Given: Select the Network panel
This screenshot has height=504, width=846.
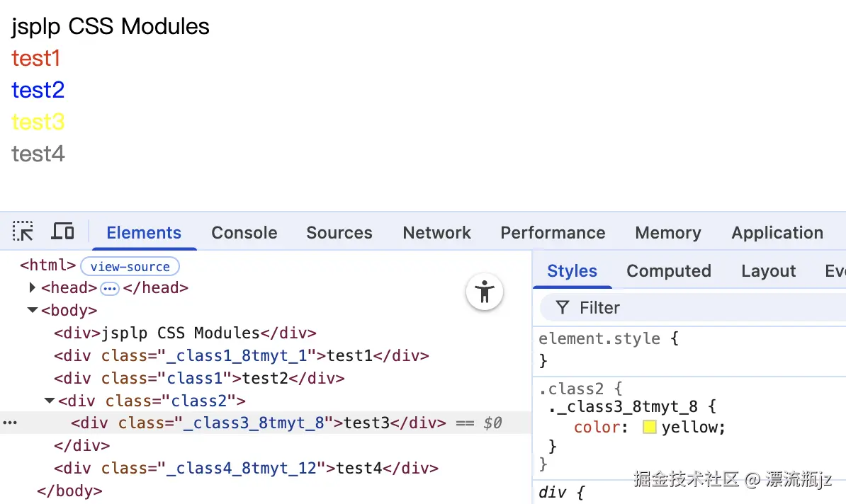Looking at the screenshot, I should coord(436,232).
